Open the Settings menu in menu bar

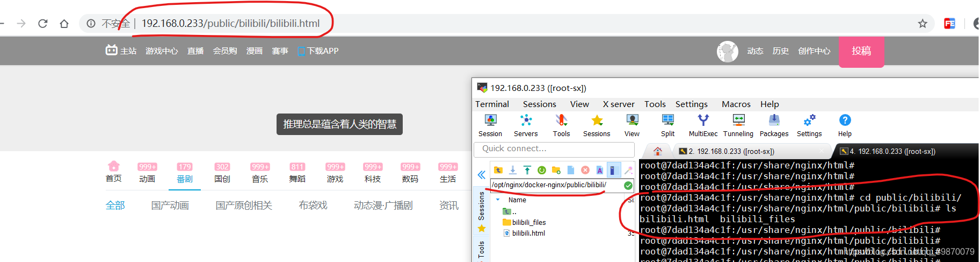coord(692,104)
